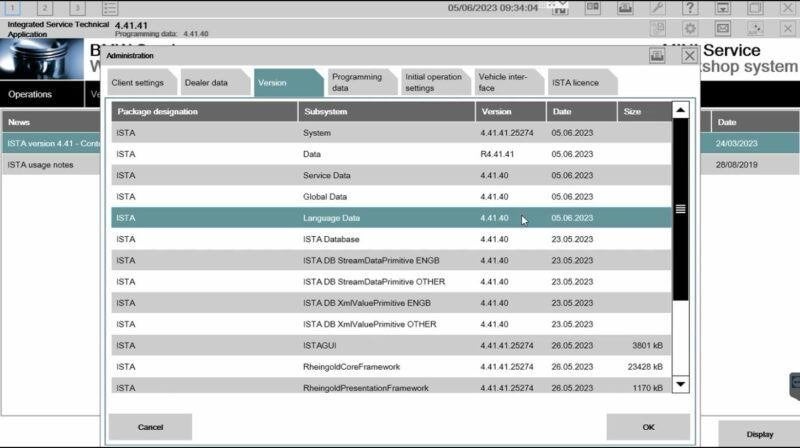
Task: Click news date 28/08/2019
Action: (736, 165)
